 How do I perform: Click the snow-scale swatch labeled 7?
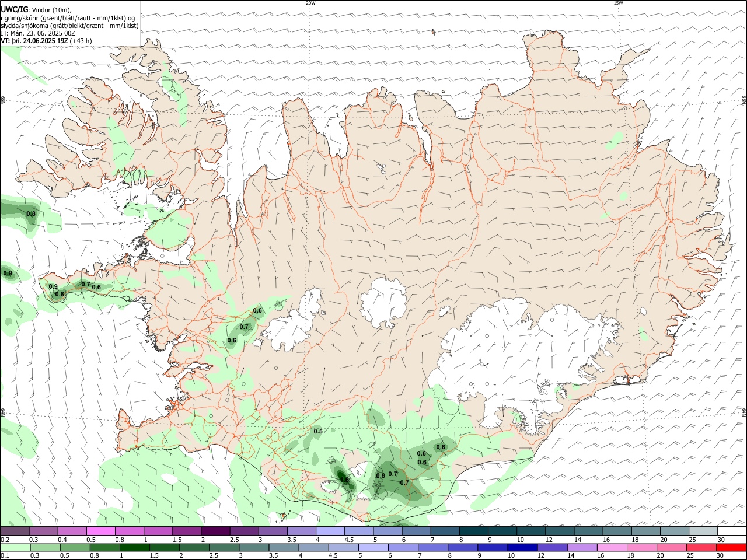pyautogui.click(x=444, y=531)
